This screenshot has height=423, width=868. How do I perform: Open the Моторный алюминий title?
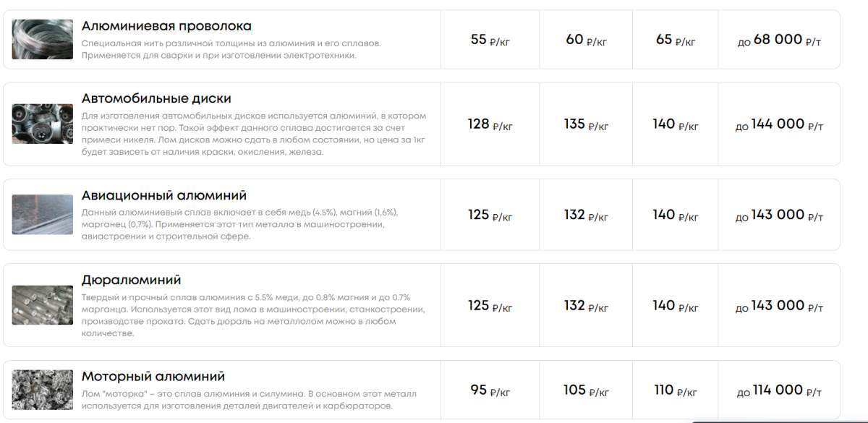click(x=153, y=377)
